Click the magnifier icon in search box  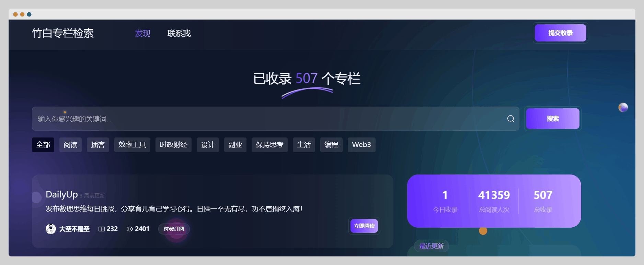pyautogui.click(x=510, y=119)
